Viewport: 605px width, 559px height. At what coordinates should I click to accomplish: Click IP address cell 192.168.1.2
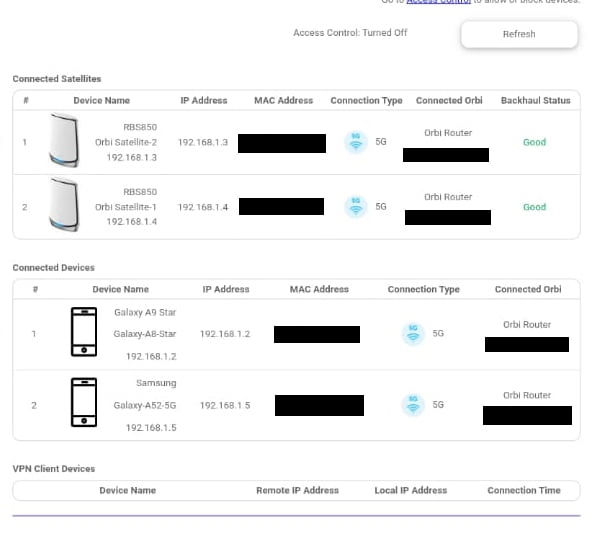225,334
